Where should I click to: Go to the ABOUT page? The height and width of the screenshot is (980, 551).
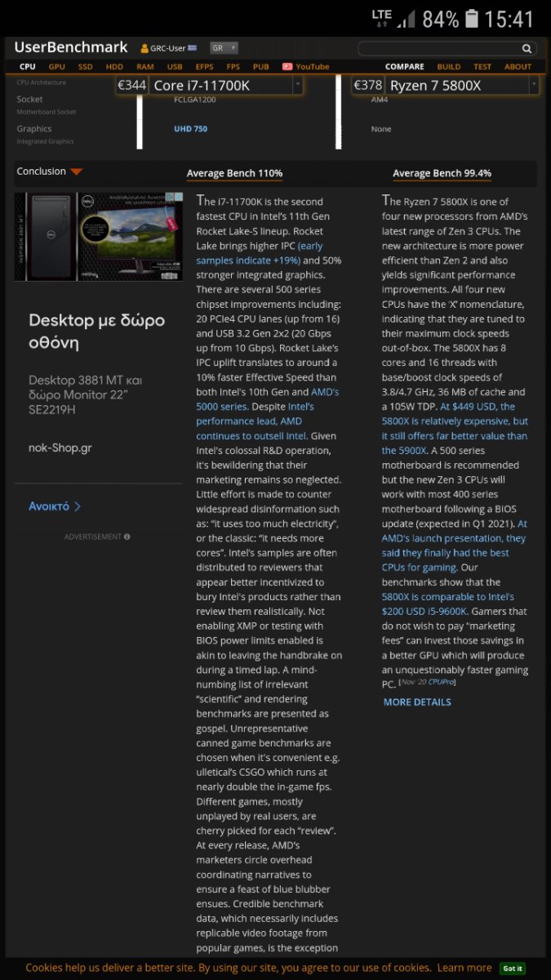coord(518,67)
